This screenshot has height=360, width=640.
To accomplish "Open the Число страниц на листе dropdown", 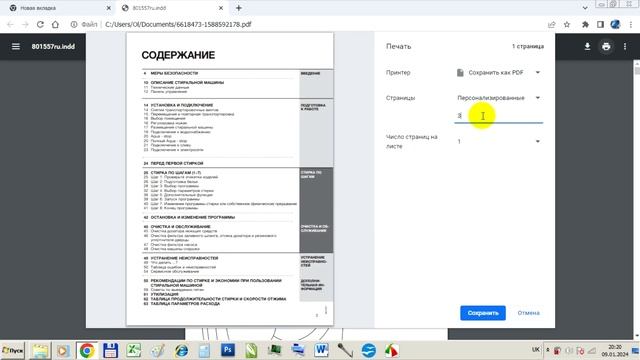I will pos(498,141).
